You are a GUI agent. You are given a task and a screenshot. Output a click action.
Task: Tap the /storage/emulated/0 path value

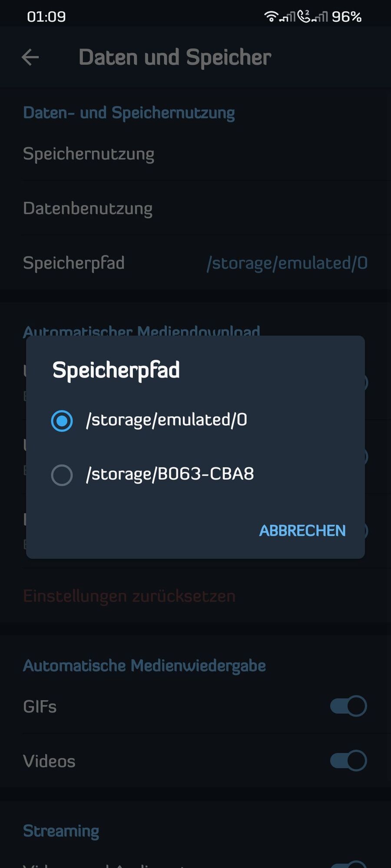tap(287, 263)
